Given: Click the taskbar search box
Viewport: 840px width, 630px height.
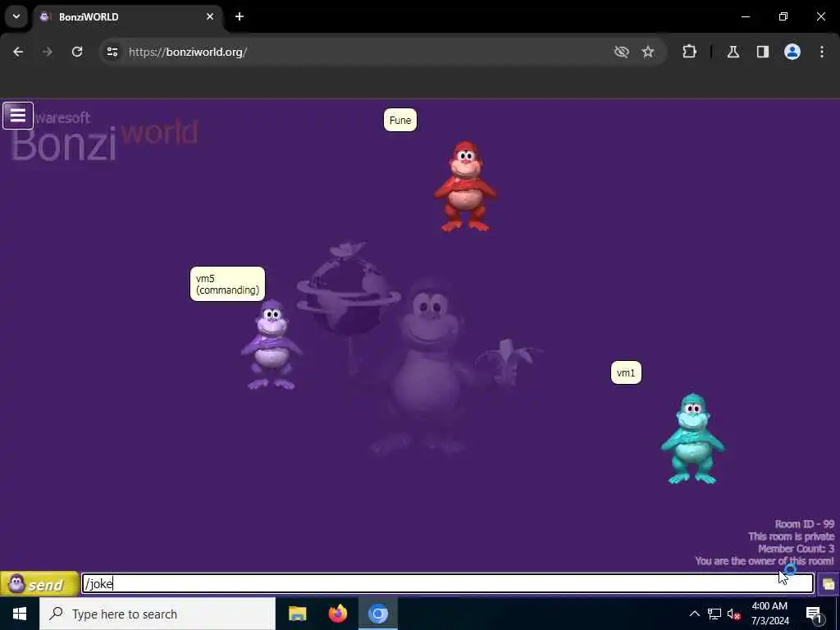Looking at the screenshot, I should point(157,614).
